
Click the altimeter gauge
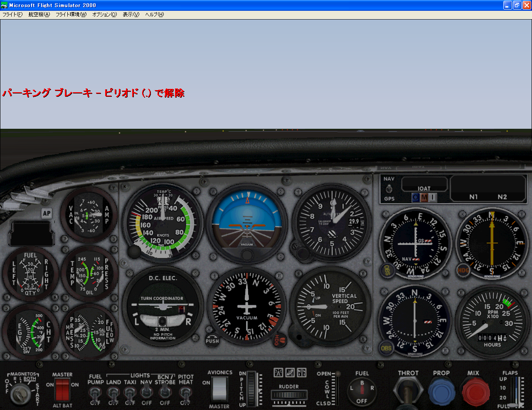331,224
